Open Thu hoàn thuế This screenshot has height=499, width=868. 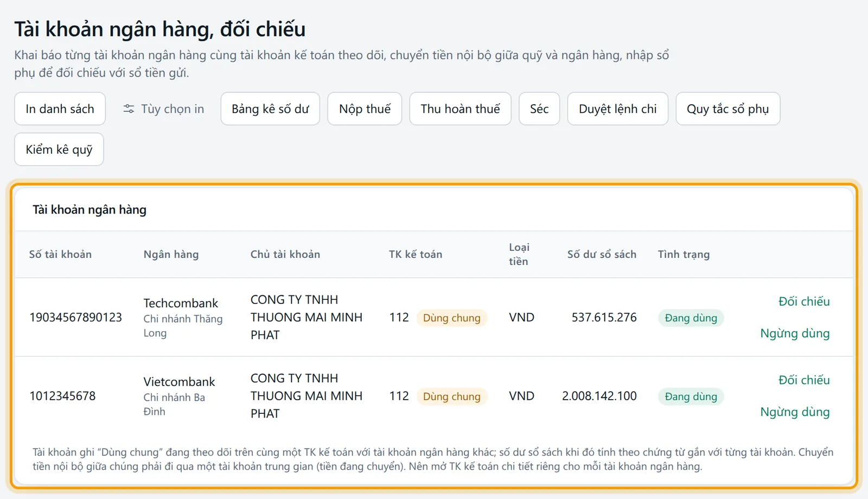click(460, 109)
